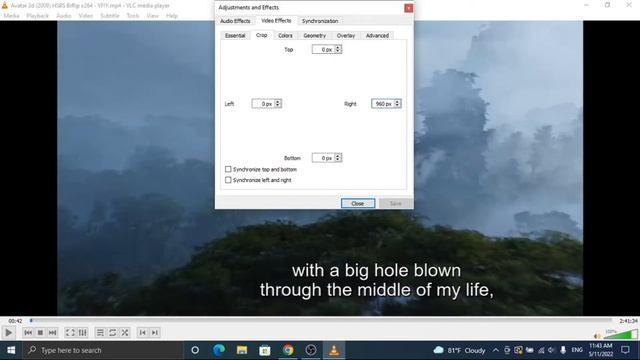
Task: Click the Close button in dialog
Action: 358,203
